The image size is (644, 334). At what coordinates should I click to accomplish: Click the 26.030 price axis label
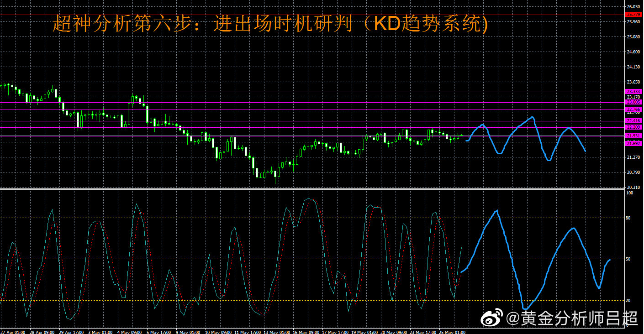click(x=633, y=6)
